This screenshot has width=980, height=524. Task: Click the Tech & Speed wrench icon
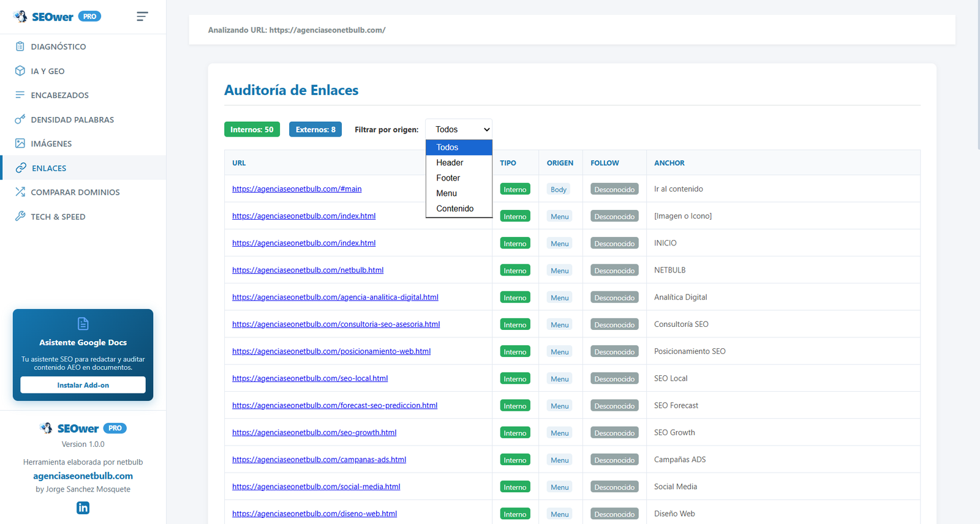point(20,216)
